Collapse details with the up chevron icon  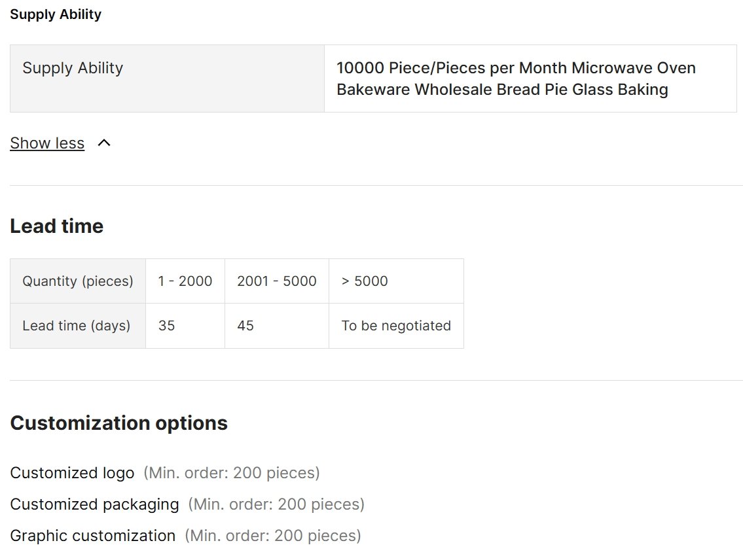(104, 143)
